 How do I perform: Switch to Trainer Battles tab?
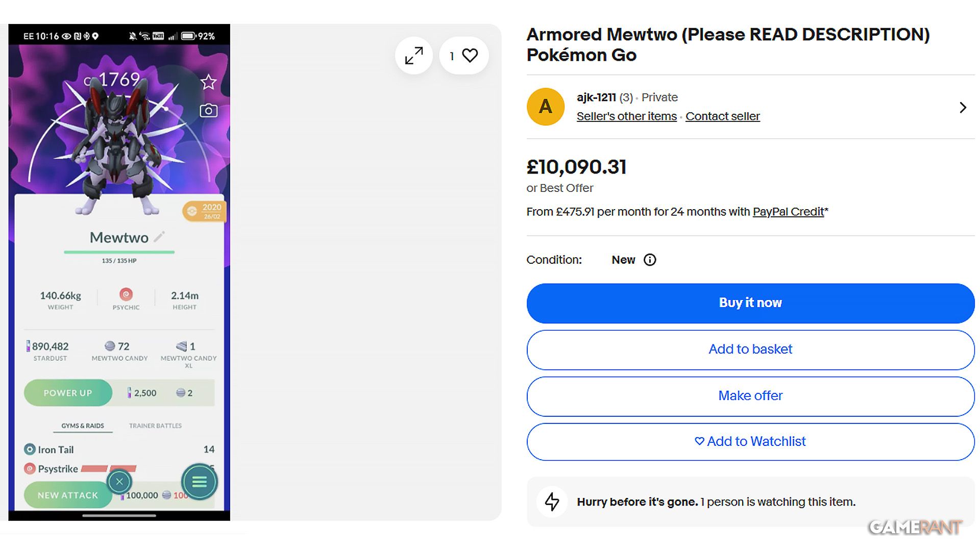point(155,425)
